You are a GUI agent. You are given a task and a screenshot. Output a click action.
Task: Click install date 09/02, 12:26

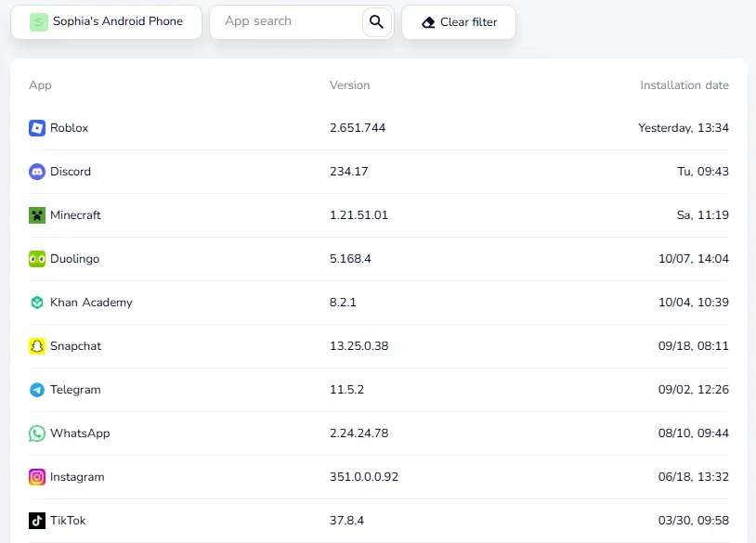tap(694, 390)
